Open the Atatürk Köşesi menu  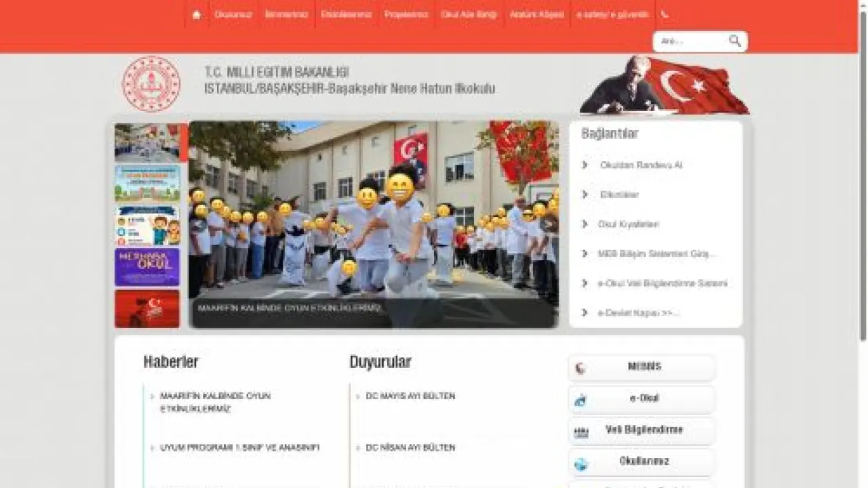click(536, 14)
